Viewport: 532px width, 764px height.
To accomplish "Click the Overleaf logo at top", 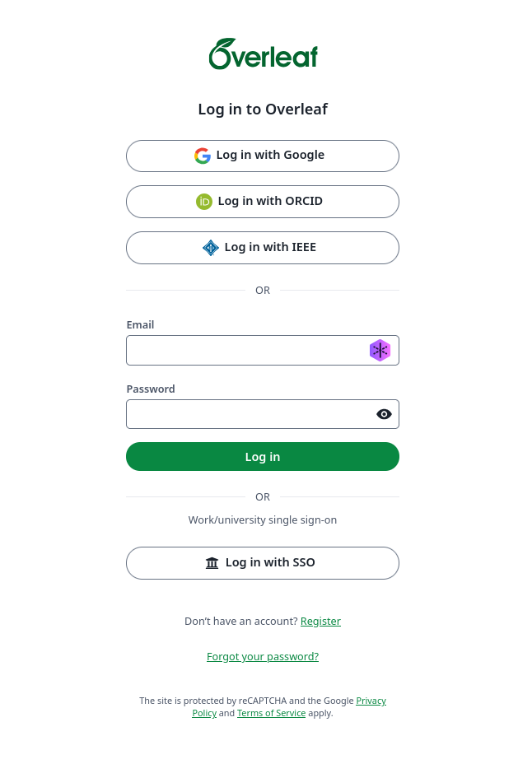I will [263, 54].
